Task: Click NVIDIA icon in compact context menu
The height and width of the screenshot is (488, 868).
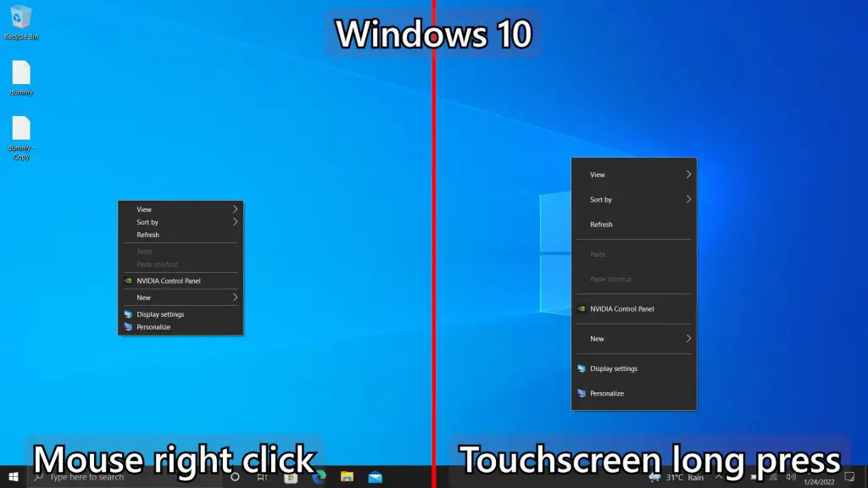Action: (128, 281)
